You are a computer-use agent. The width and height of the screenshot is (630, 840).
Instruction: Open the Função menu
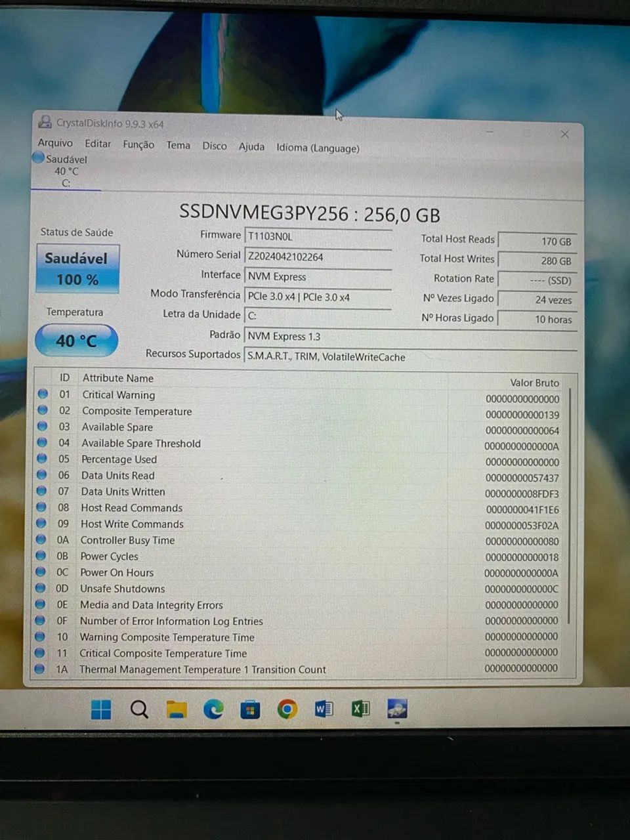click(138, 144)
